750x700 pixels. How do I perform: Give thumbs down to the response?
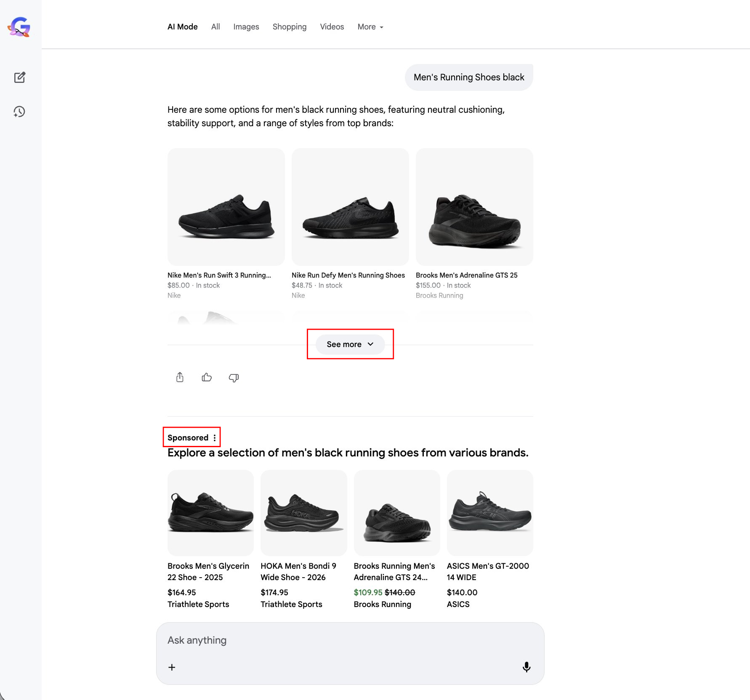pos(234,378)
